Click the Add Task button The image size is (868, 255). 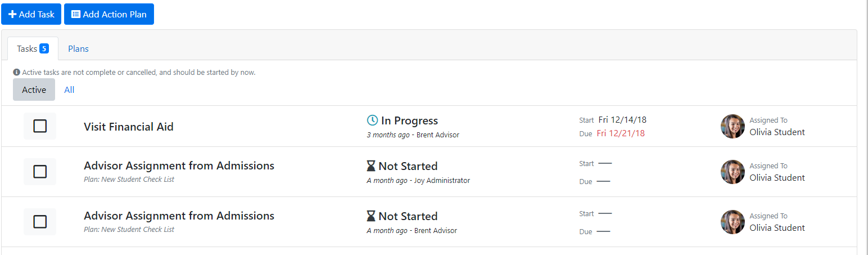31,14
